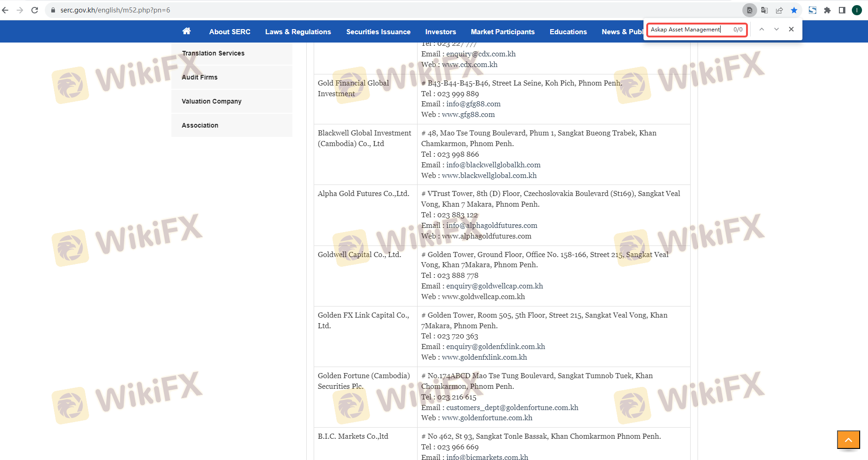Click the bookmark star icon
The height and width of the screenshot is (460, 868).
794,10
